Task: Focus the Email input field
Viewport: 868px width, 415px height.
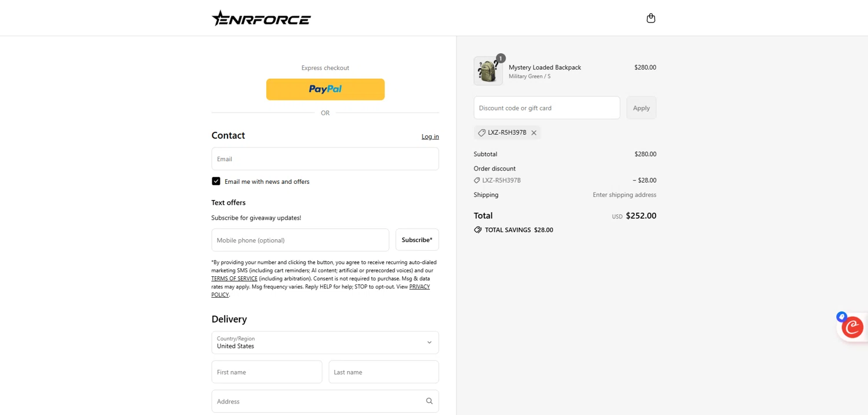Action: click(x=325, y=159)
